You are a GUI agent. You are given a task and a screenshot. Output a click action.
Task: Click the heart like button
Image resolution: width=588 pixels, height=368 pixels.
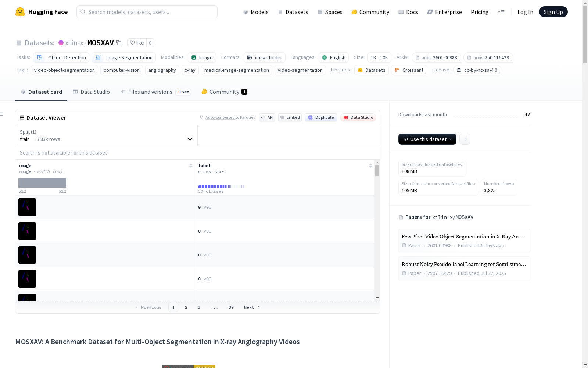(137, 43)
